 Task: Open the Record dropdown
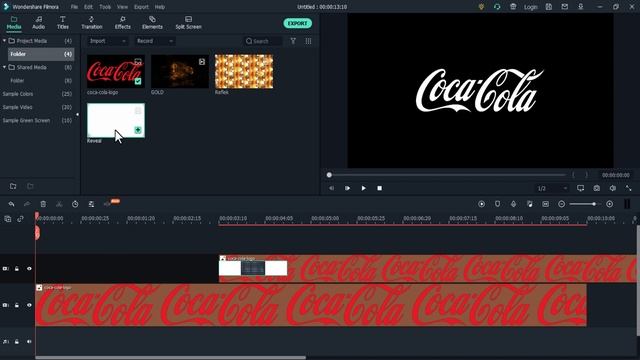coord(155,41)
